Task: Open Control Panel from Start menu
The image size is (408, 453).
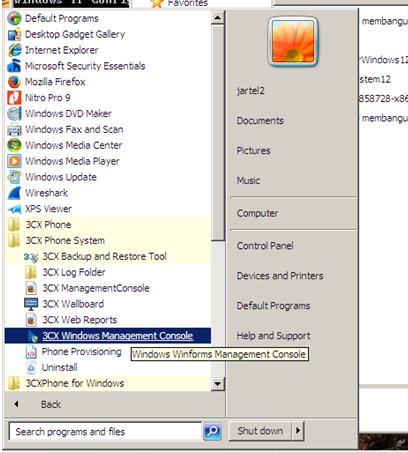Action: tap(265, 246)
